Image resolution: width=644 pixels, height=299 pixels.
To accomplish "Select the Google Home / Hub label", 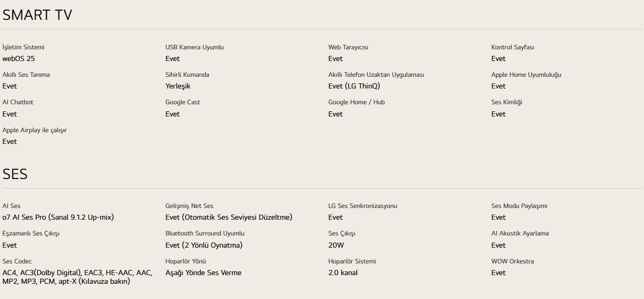I will [x=356, y=102].
